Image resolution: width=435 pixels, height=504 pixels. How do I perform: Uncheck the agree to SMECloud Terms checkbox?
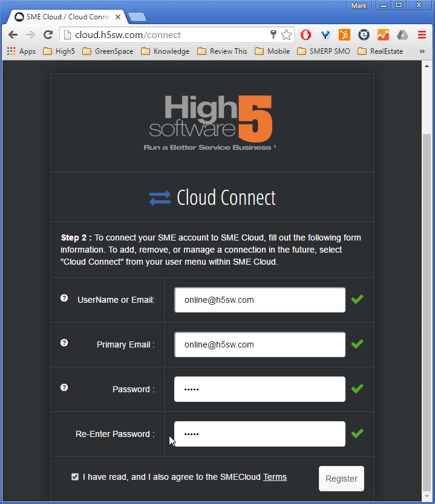click(x=75, y=477)
